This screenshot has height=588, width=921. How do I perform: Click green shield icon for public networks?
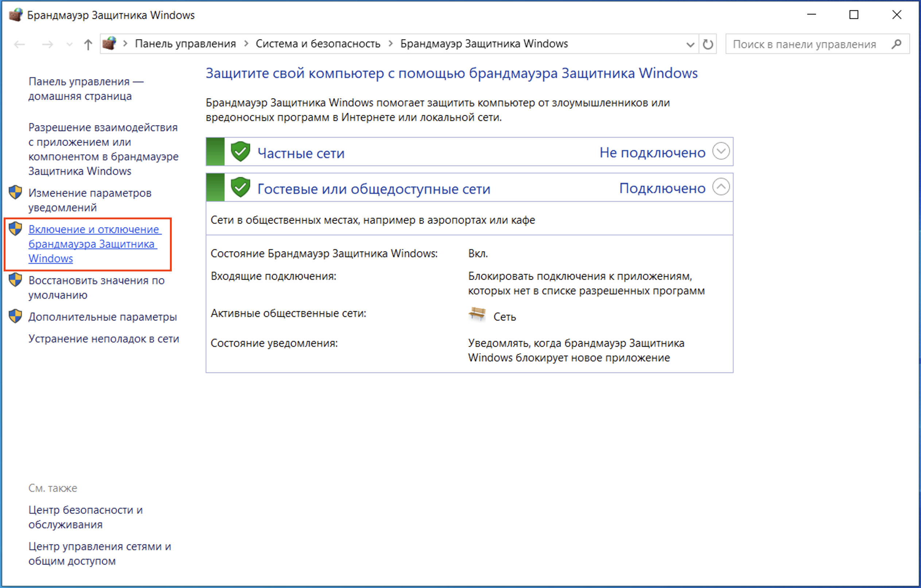[240, 187]
